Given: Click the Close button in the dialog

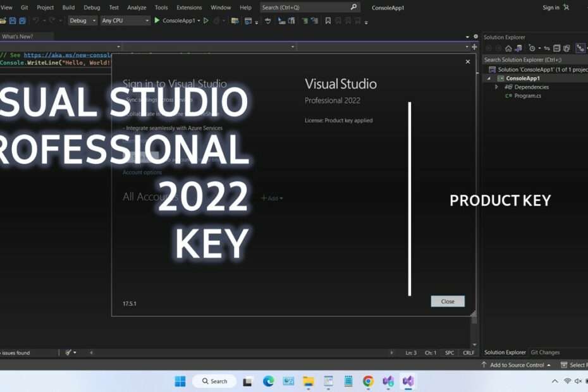Looking at the screenshot, I should pyautogui.click(x=448, y=302).
